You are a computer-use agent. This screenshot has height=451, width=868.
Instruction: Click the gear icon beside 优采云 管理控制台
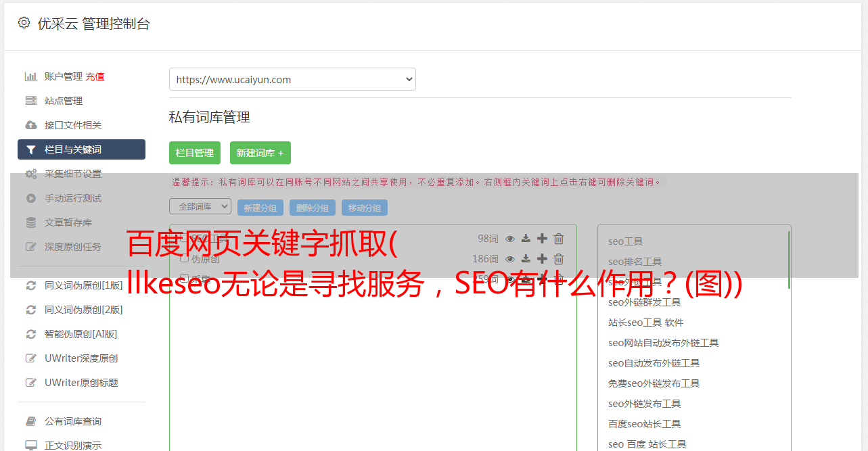[24, 23]
